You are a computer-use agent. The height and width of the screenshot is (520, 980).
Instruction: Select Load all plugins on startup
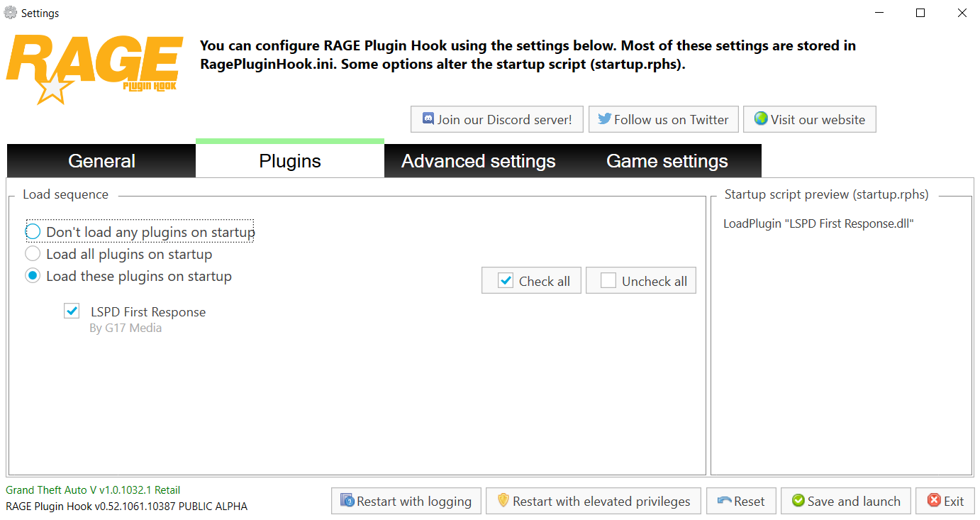point(33,254)
